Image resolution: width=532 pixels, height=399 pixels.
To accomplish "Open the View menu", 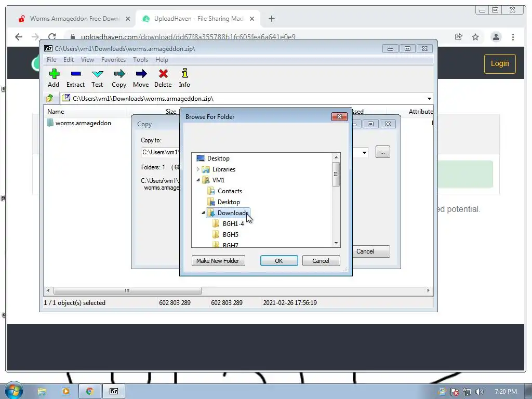I will (87, 60).
